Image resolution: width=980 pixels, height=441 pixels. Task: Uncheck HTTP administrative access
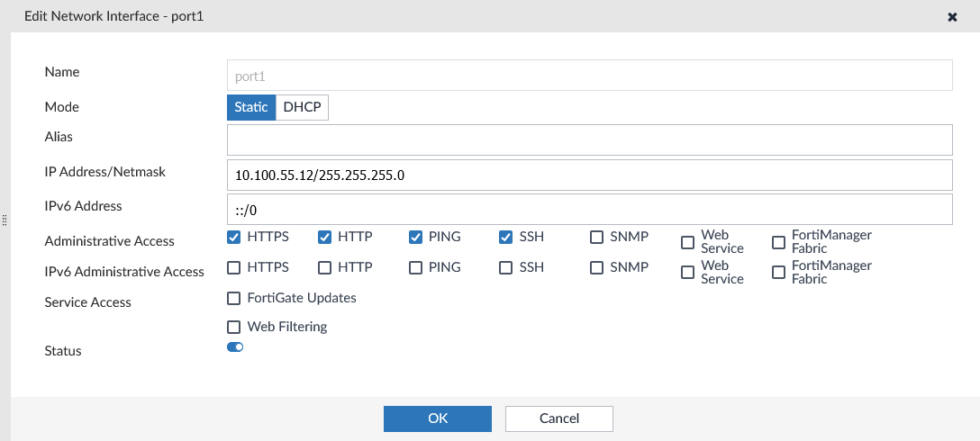coord(325,238)
